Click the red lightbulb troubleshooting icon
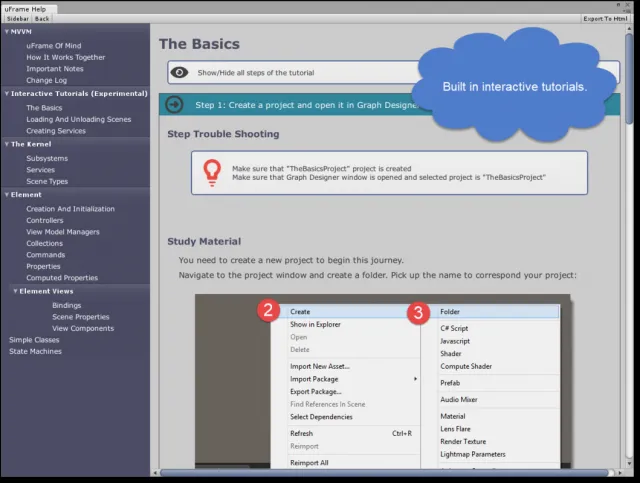Viewport: 640px width, 483px height. click(212, 173)
